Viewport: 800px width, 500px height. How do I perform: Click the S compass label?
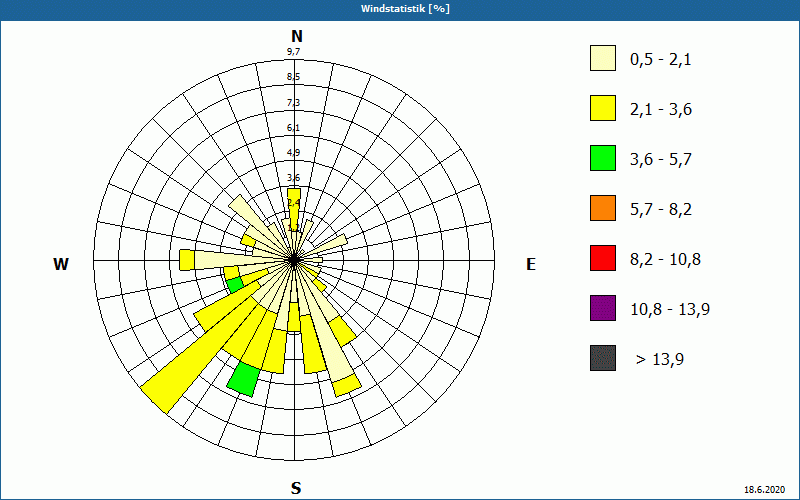coord(296,488)
